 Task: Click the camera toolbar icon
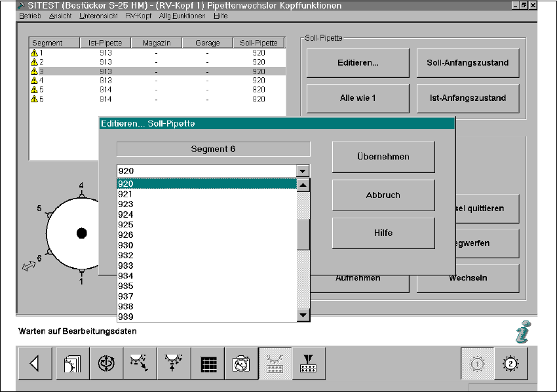242,364
